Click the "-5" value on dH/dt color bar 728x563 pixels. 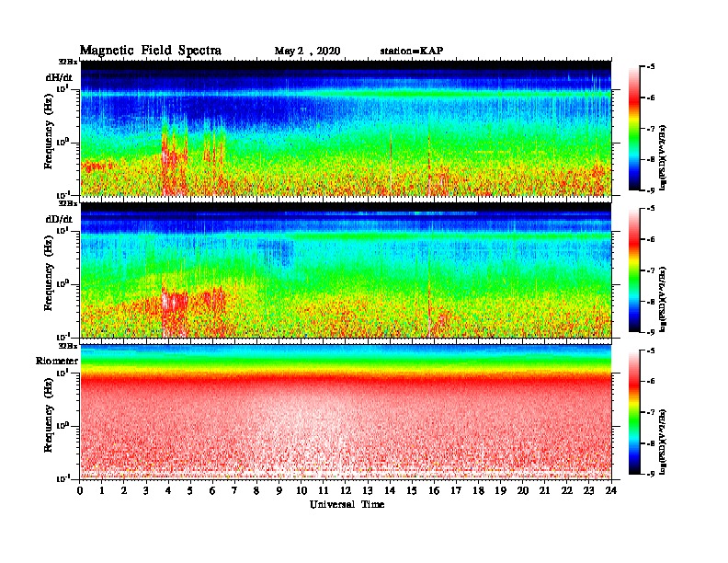(651, 67)
